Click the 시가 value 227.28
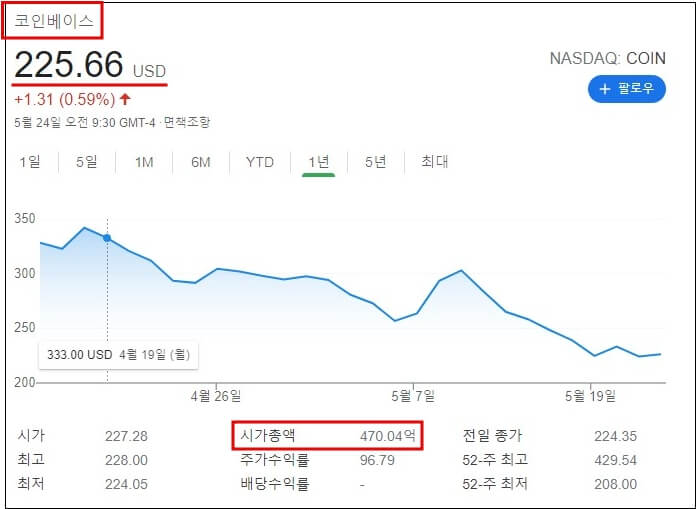 (x=126, y=436)
